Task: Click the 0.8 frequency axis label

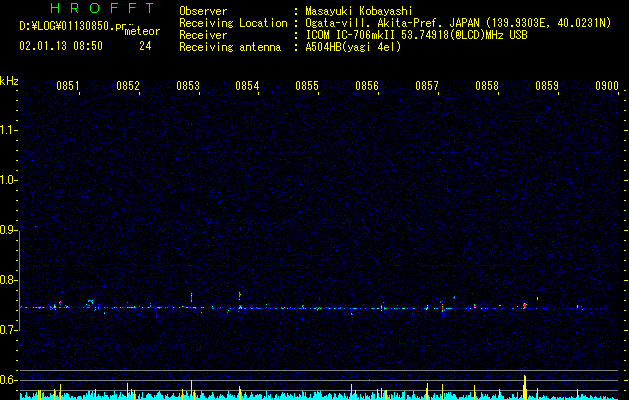Action: [x=8, y=280]
